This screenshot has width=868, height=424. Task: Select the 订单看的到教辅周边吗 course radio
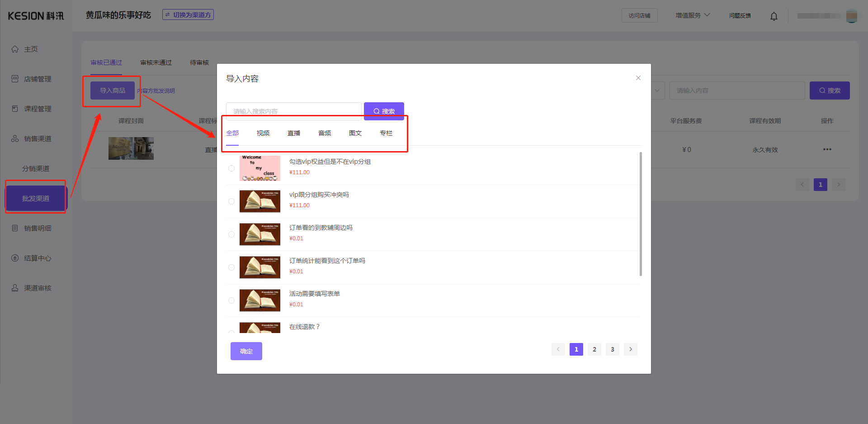(231, 234)
